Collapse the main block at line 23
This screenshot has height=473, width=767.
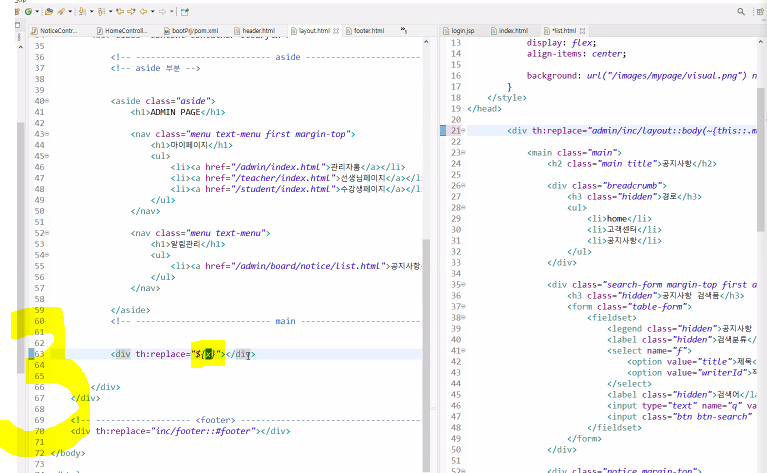pos(463,153)
